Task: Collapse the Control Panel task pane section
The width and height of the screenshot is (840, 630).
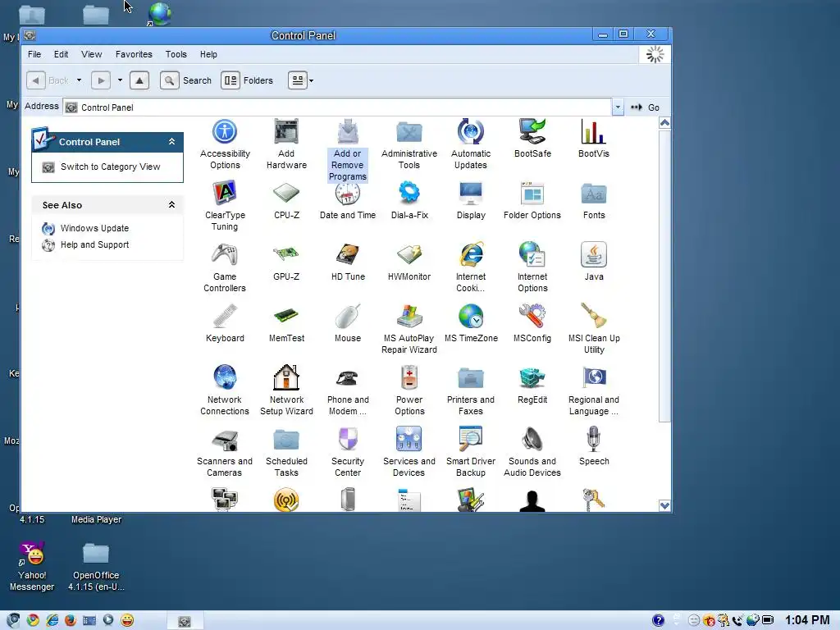Action: [x=171, y=141]
